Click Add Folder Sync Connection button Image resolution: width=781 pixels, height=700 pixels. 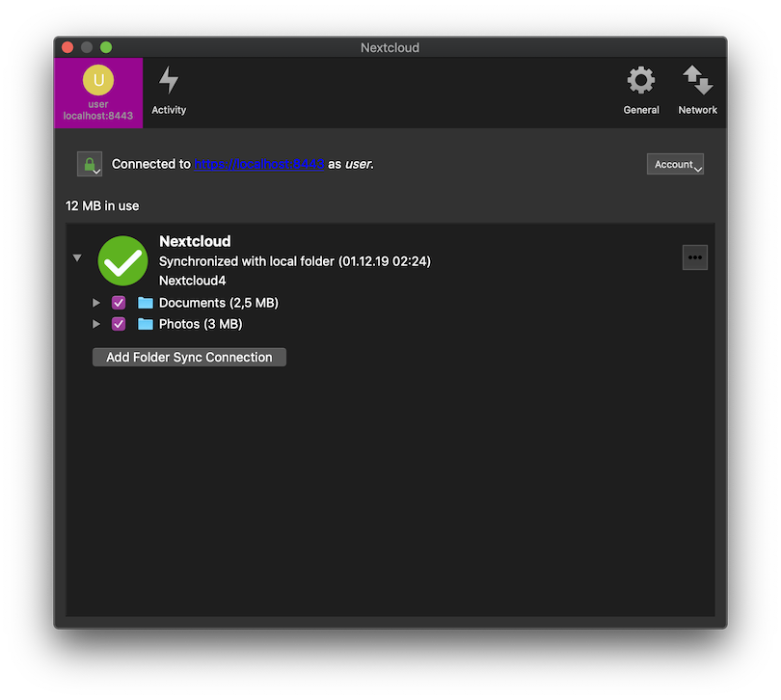189,357
